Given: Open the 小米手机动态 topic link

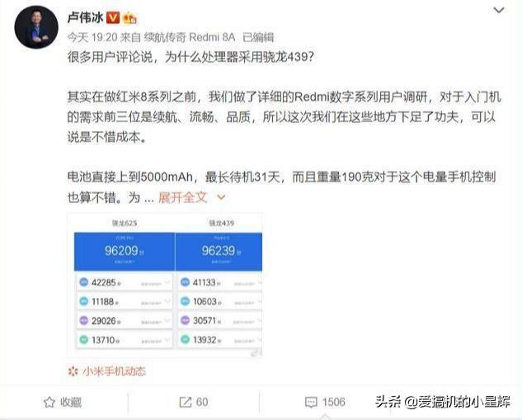Looking at the screenshot, I should click(114, 371).
